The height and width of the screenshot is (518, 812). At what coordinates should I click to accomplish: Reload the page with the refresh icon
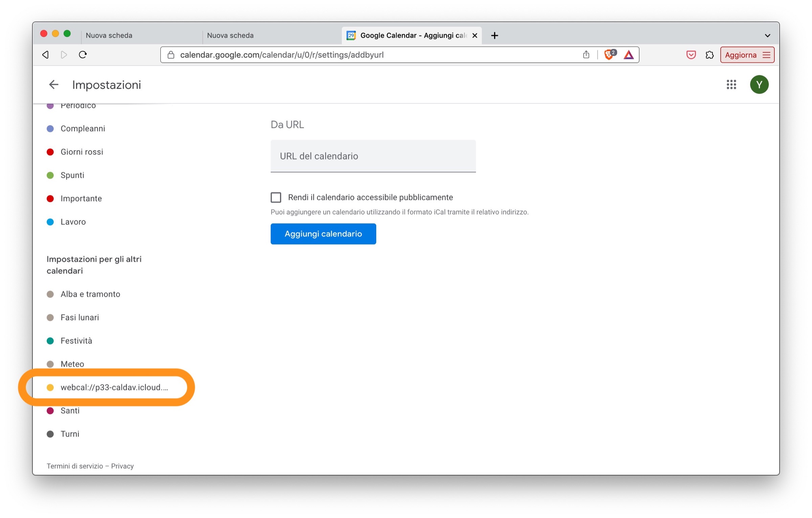point(83,55)
